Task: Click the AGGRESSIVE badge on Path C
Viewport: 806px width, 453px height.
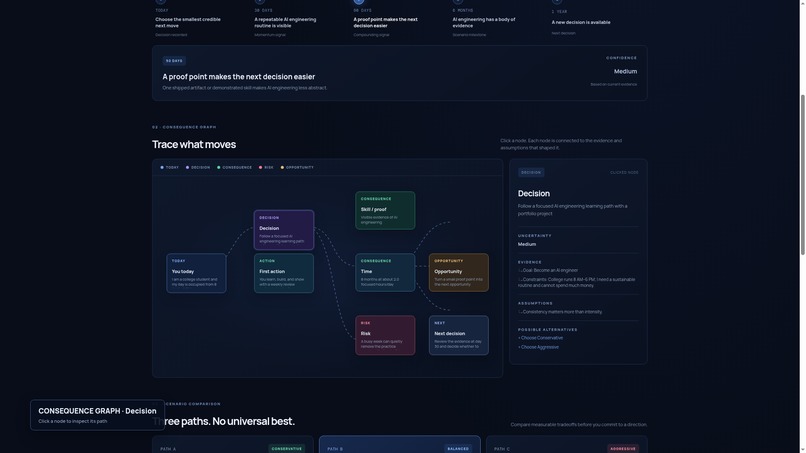Action: tap(623, 449)
